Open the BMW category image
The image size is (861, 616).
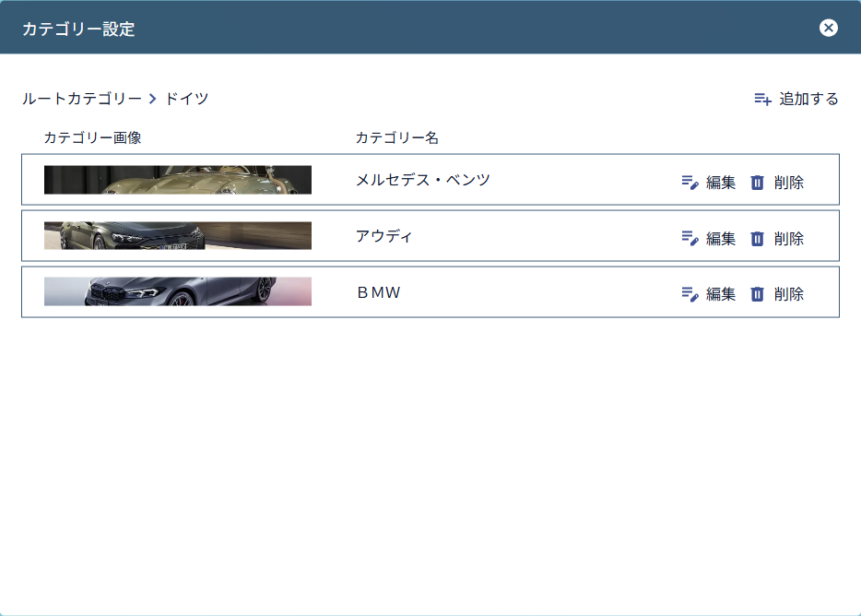(178, 291)
